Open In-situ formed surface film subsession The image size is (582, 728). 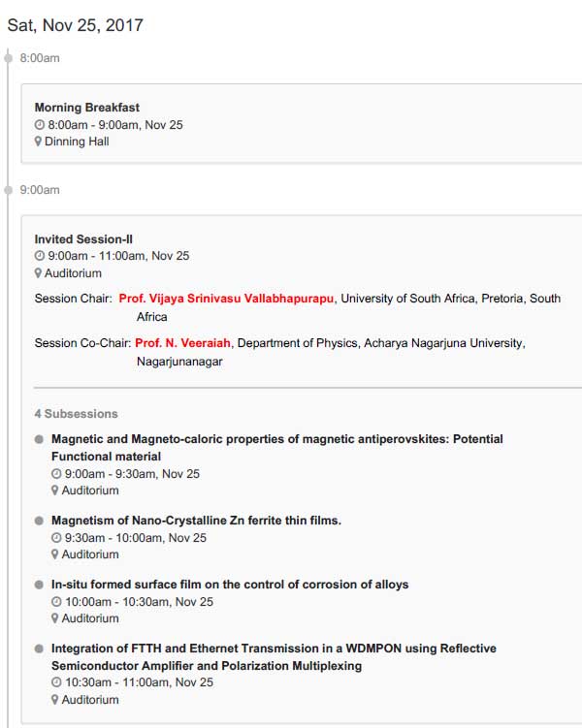click(x=230, y=585)
